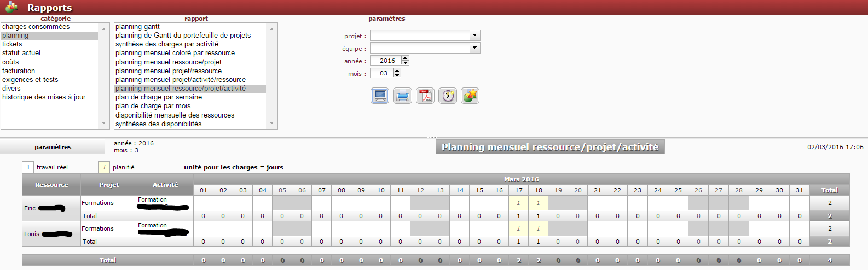Click the 'travail réel' legend box
The height and width of the screenshot is (270, 868).
(28, 167)
